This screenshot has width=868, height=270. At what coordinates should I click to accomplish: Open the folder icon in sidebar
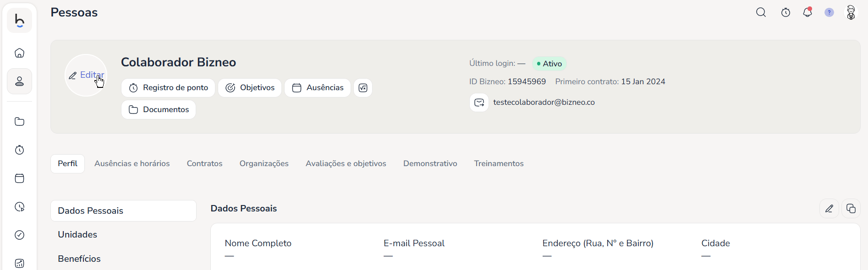20,122
